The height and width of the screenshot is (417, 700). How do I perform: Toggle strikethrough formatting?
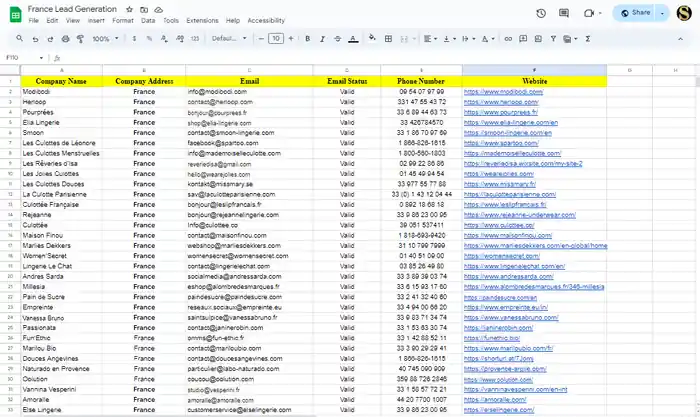click(x=338, y=39)
